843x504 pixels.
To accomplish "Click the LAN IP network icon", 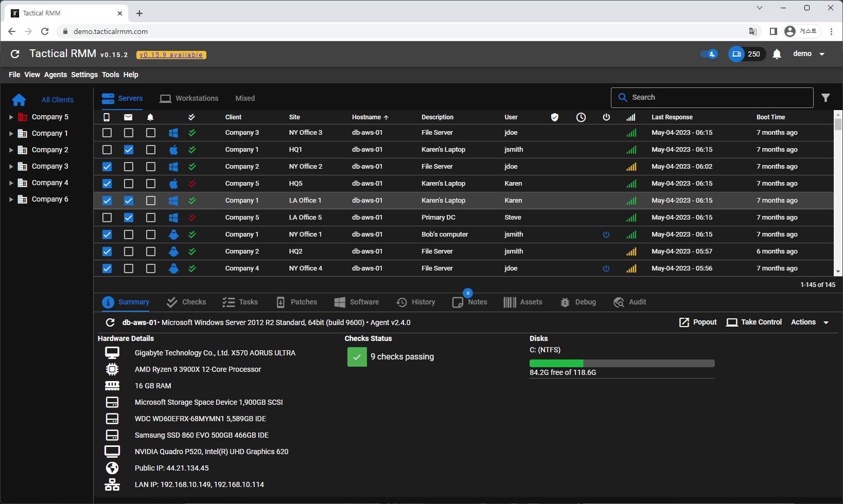I will (112, 484).
